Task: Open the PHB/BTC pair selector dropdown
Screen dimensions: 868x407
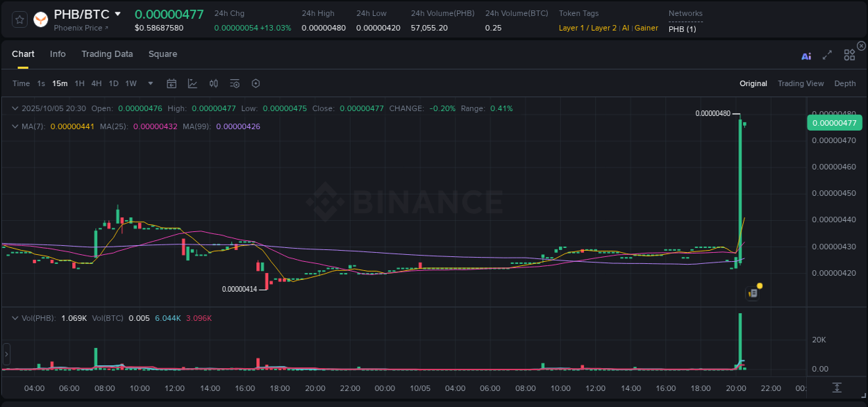Action: [117, 13]
